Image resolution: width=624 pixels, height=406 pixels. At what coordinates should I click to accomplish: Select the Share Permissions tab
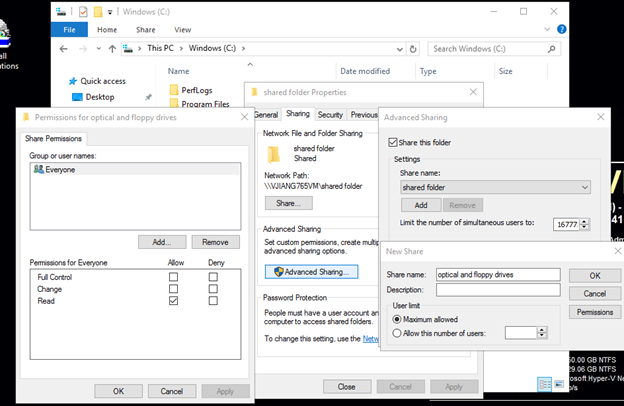(x=53, y=139)
